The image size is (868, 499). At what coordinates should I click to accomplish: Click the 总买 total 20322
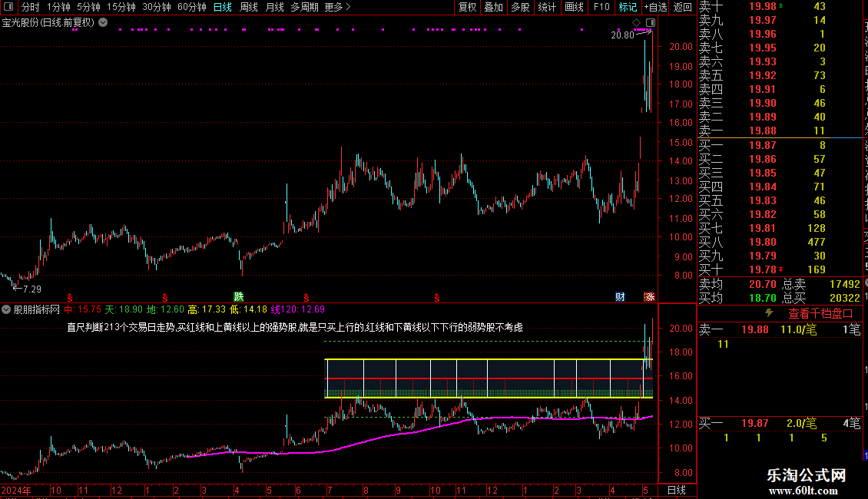point(845,298)
